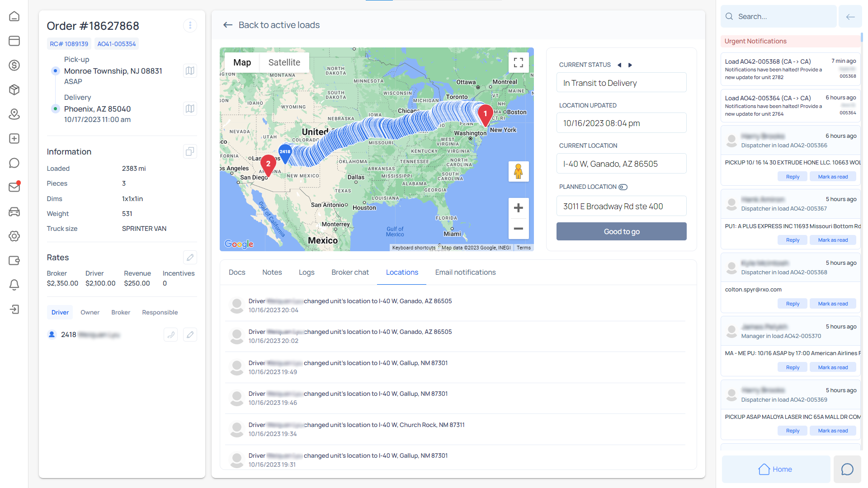The width and height of the screenshot is (868, 488).
Task: Click the edit pencil next to Rates
Action: pyautogui.click(x=190, y=257)
